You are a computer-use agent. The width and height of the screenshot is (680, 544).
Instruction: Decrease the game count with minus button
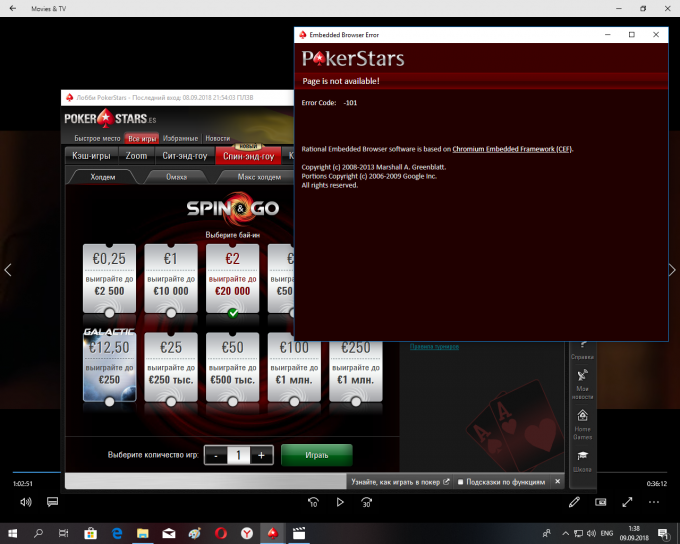[216, 455]
